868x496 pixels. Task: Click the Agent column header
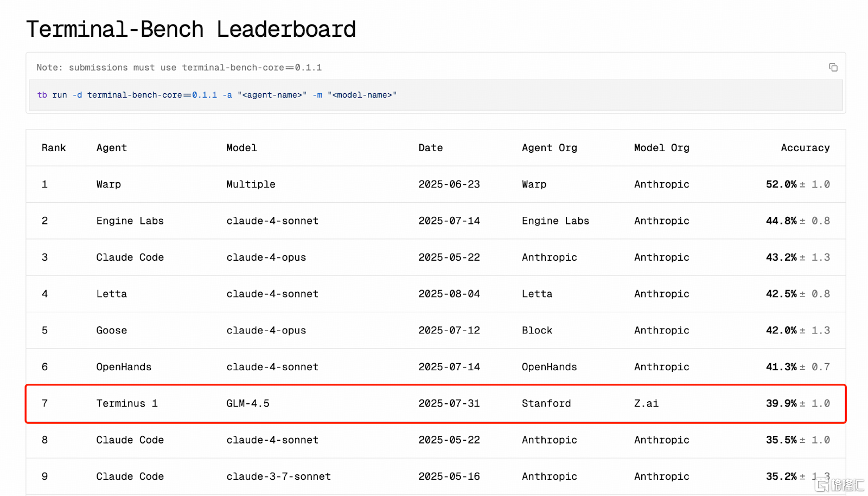point(112,148)
